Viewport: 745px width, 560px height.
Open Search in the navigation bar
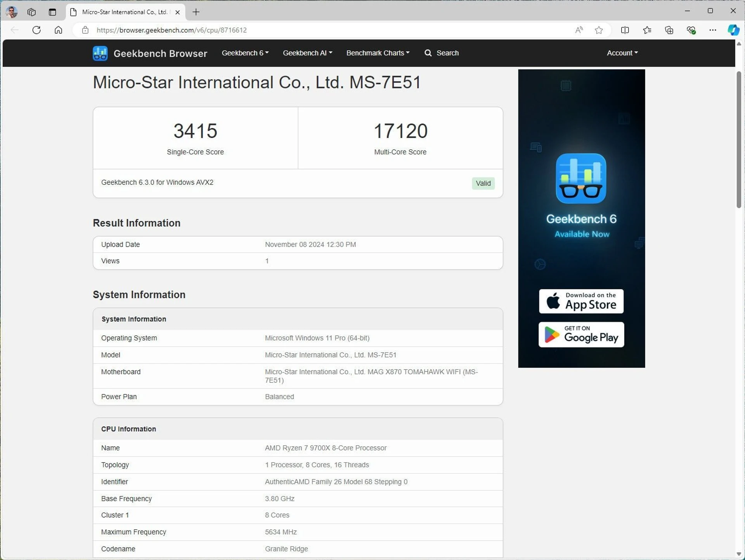pyautogui.click(x=442, y=53)
